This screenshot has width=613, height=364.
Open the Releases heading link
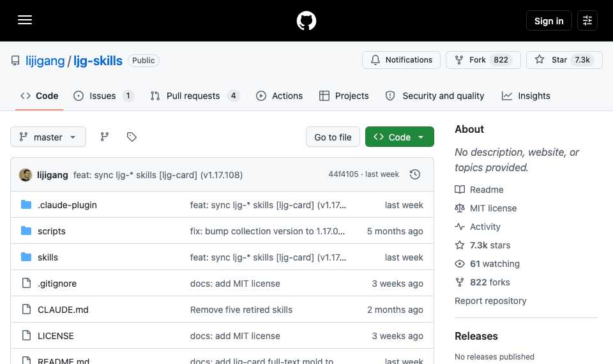(476, 337)
